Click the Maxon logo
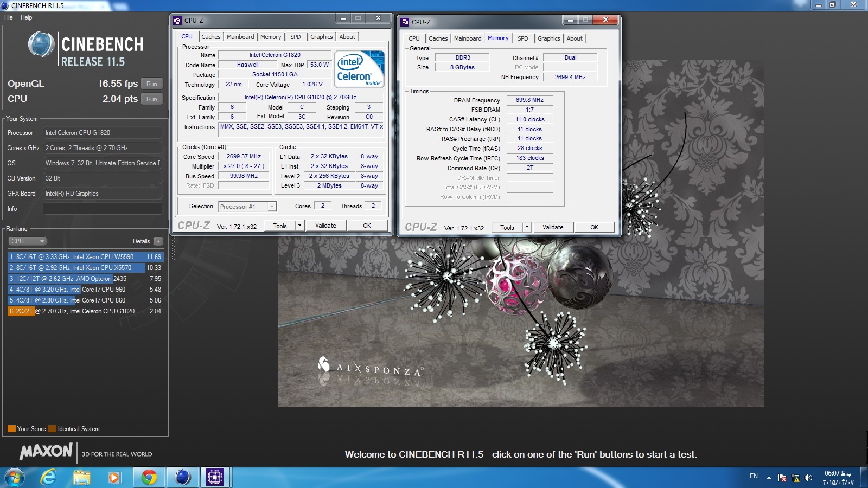The height and width of the screenshot is (488, 868). (x=46, y=451)
